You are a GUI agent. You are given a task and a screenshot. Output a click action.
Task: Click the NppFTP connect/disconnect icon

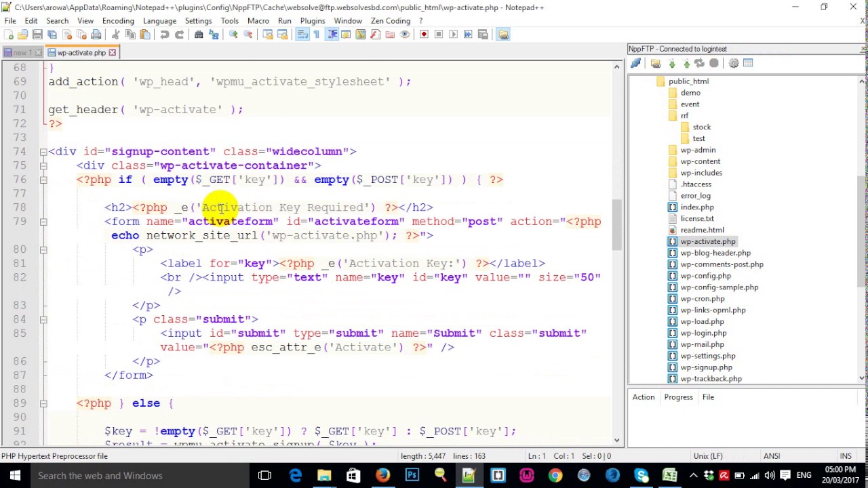(636, 63)
